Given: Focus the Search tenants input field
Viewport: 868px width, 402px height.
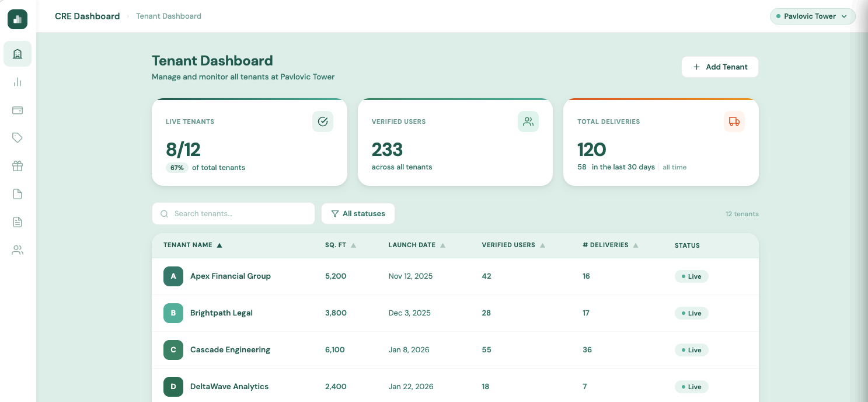Looking at the screenshot, I should point(233,214).
